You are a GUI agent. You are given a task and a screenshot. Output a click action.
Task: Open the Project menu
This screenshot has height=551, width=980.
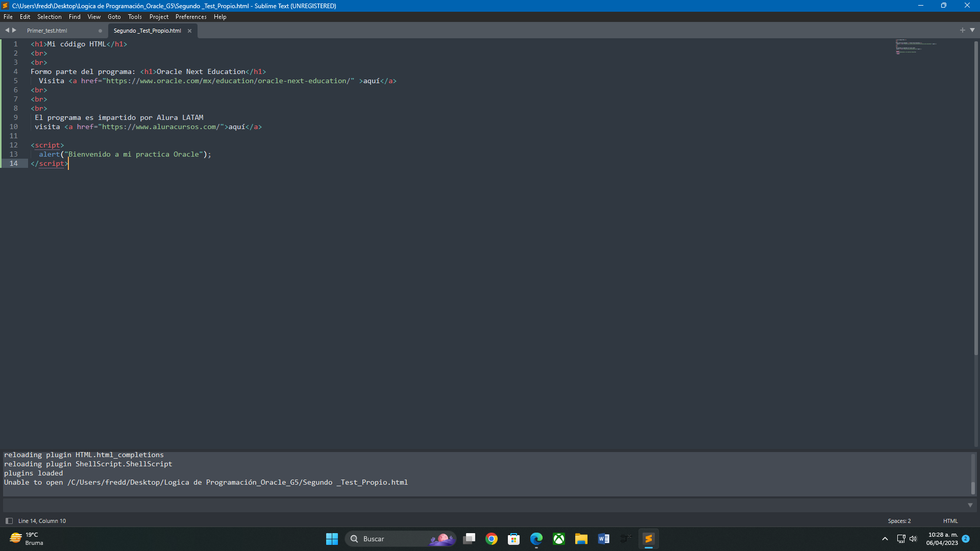point(159,17)
